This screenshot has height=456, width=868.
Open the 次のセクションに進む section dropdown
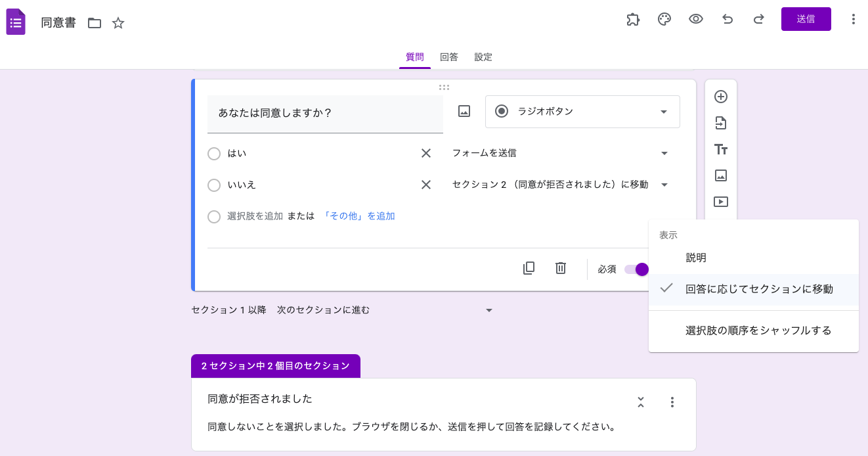[x=384, y=310]
